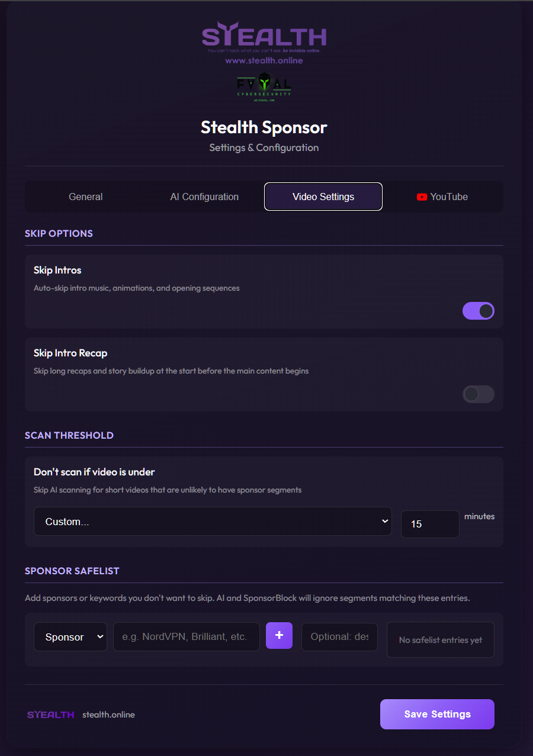Click the stealth.online footer link
Screen dimensions: 533x756
(x=108, y=715)
